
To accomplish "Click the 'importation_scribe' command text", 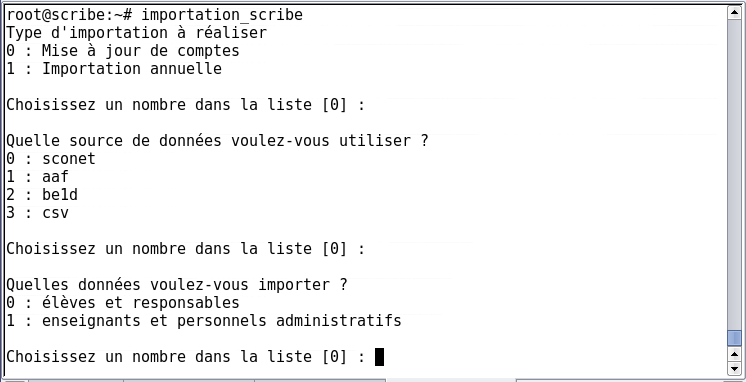I will tap(222, 15).
